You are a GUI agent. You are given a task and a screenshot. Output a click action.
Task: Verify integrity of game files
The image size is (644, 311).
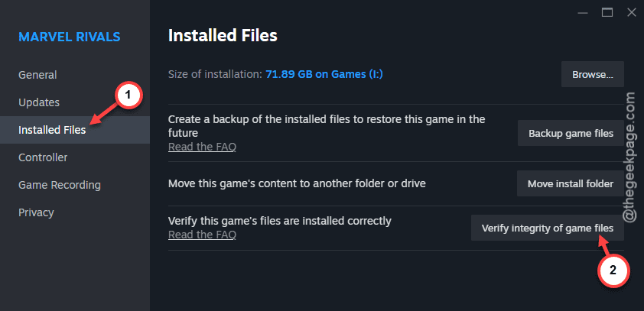[548, 228]
